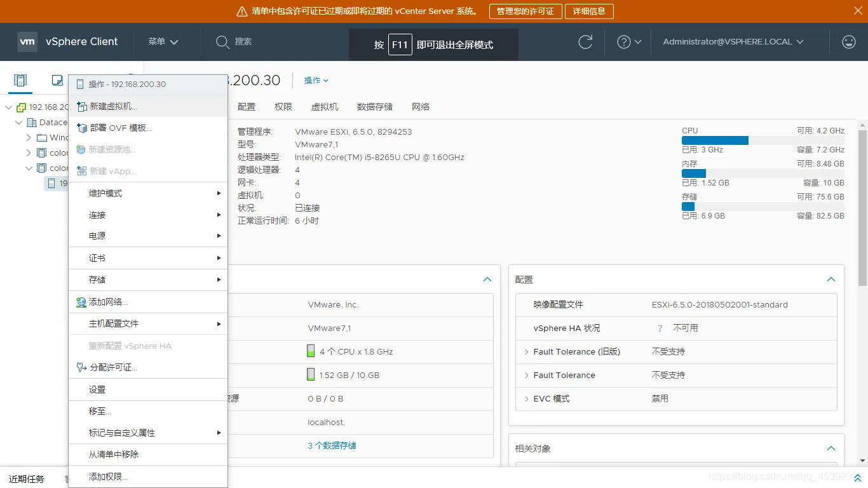The height and width of the screenshot is (488, 868).
Task: Choose 移至 menu item
Action: coord(148,411)
